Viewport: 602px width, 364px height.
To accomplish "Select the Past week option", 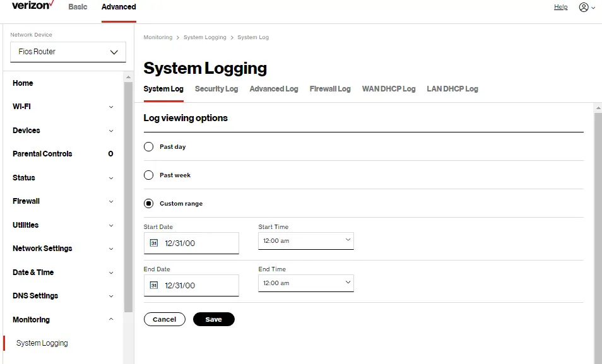I will click(148, 175).
